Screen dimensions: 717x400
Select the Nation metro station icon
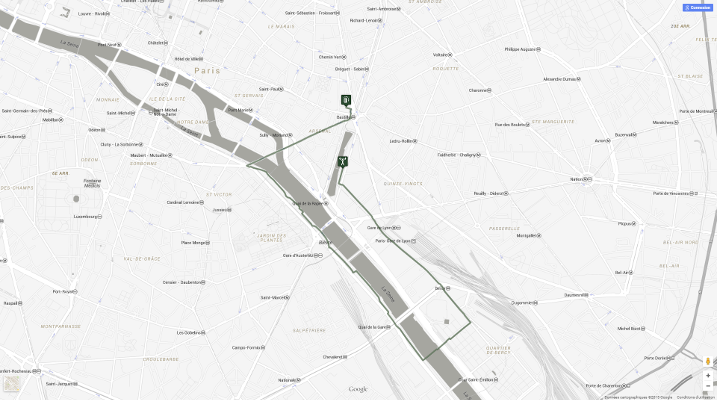click(x=588, y=179)
